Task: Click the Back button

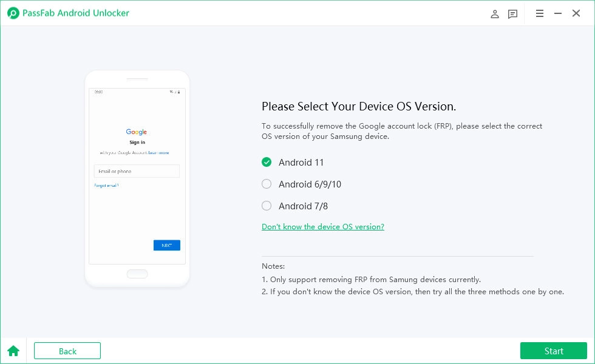Action: [67, 351]
